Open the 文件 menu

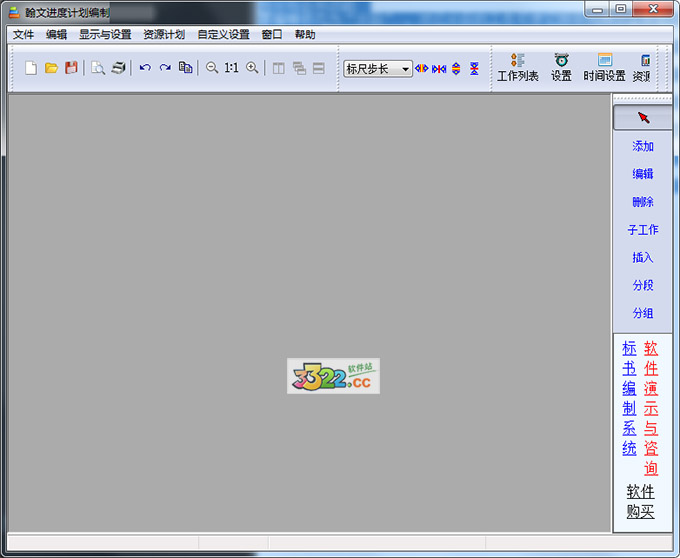(x=23, y=34)
